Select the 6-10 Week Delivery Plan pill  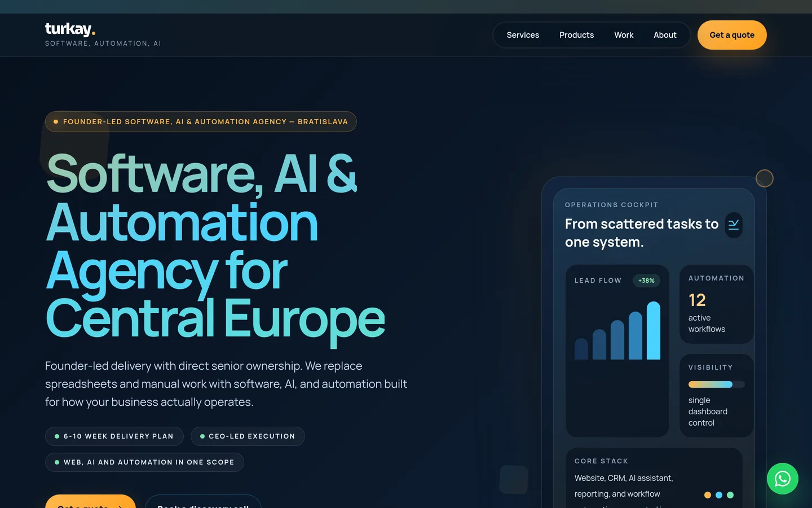point(114,436)
